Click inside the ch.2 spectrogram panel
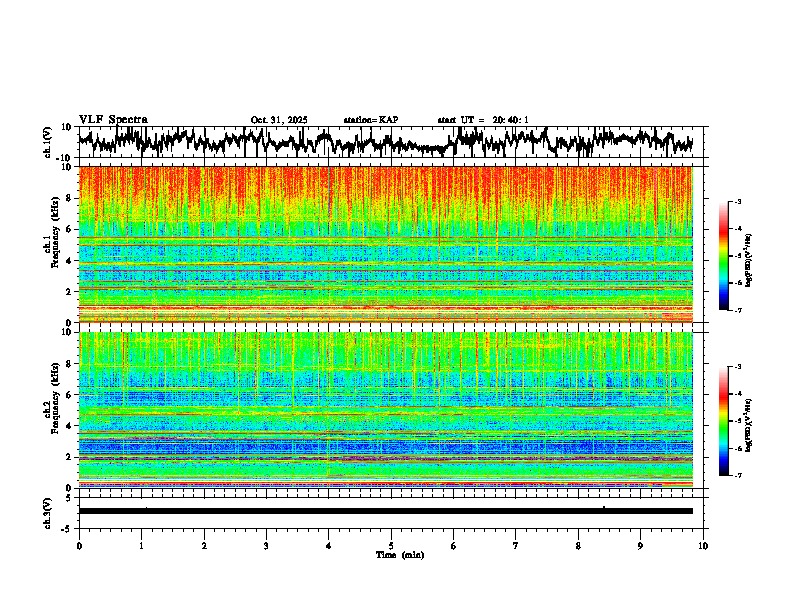This screenshot has width=792, height=612. pos(385,410)
